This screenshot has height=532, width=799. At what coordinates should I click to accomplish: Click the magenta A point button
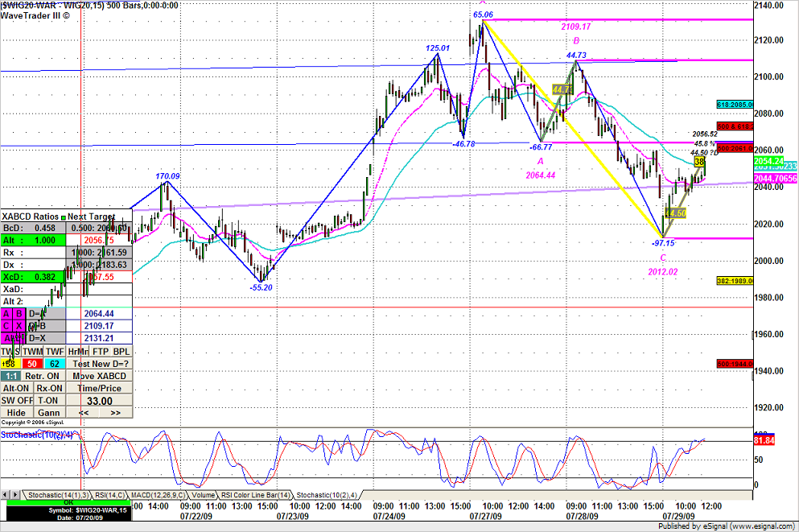pos(6,314)
